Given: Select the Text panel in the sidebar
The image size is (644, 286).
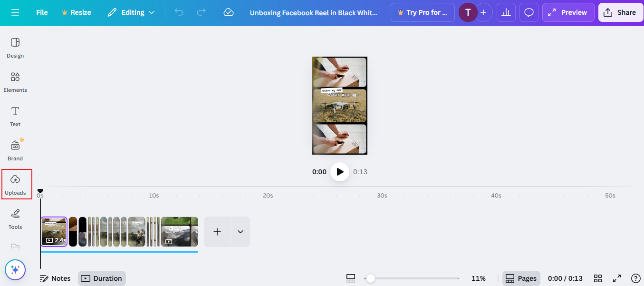Looking at the screenshot, I should click(15, 116).
